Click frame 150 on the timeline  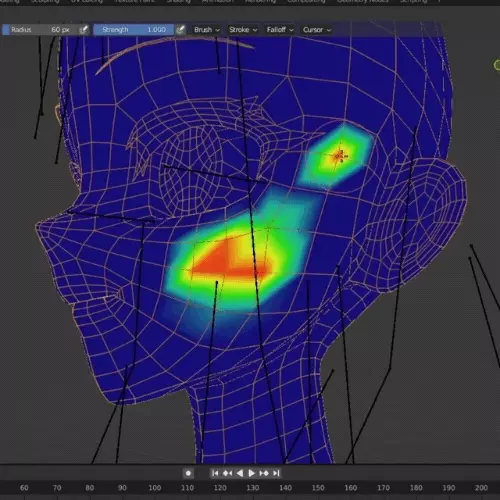318,488
